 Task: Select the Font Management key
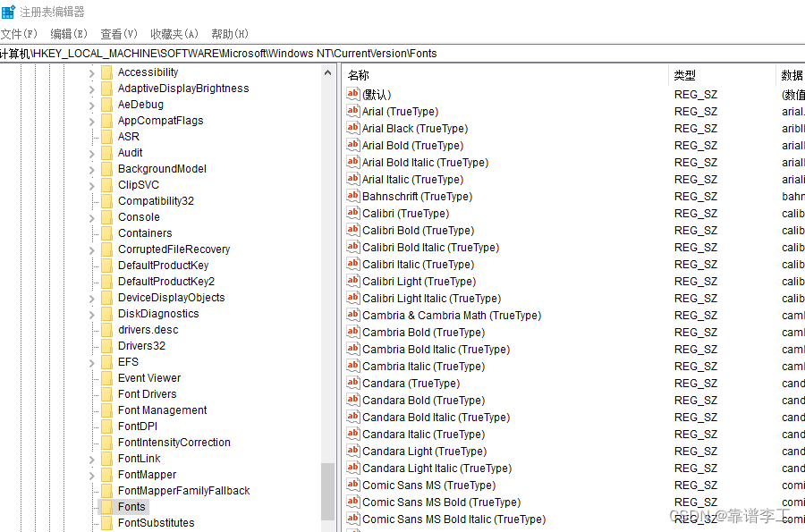162,410
